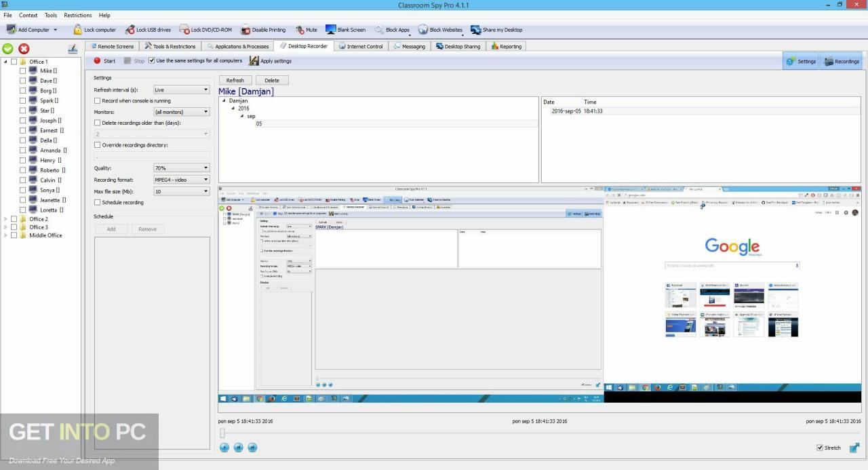Click Lock USB drives icon
The height and width of the screenshot is (470, 868).
click(x=130, y=30)
